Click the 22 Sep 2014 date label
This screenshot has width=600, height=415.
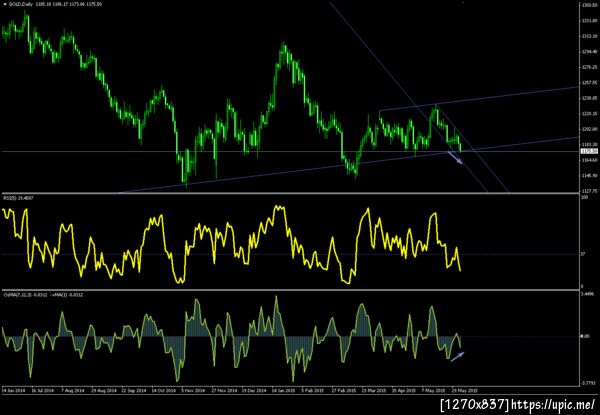tap(134, 391)
